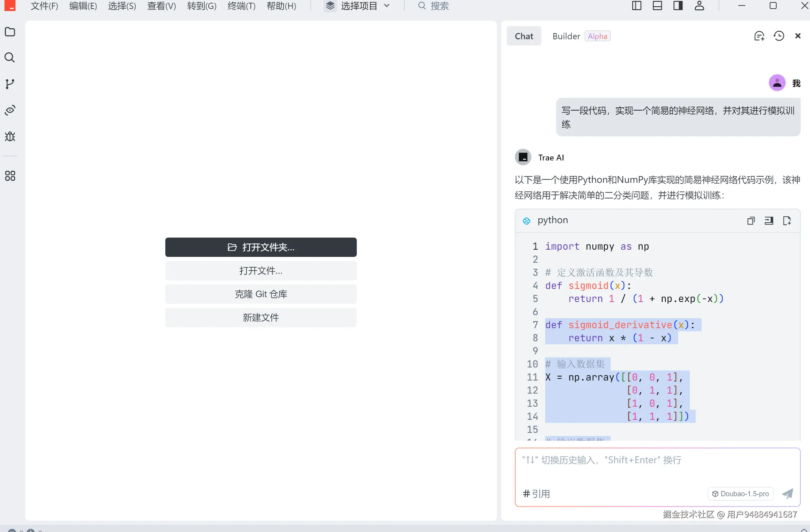The height and width of the screenshot is (532, 810).
Task: Copy the python code block
Action: 751,221
